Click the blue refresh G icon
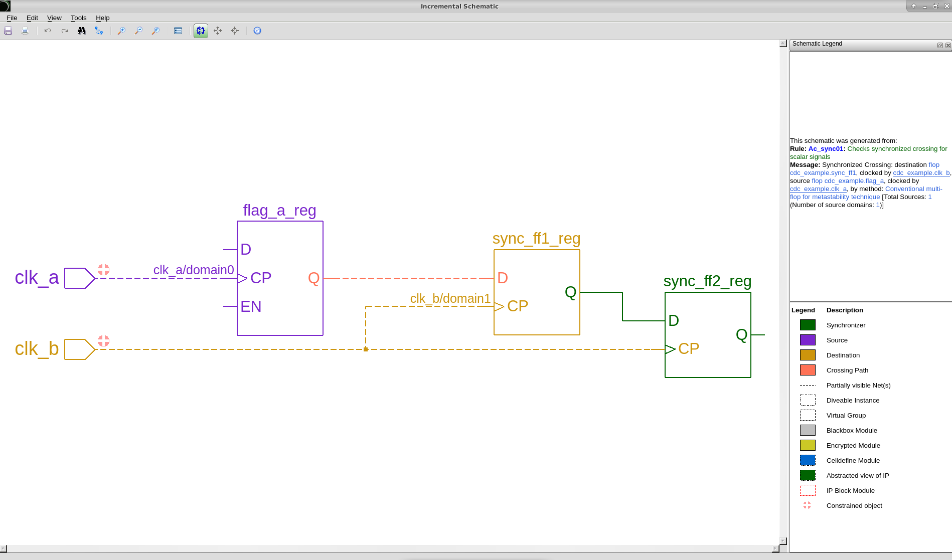This screenshot has height=560, width=952. (257, 31)
